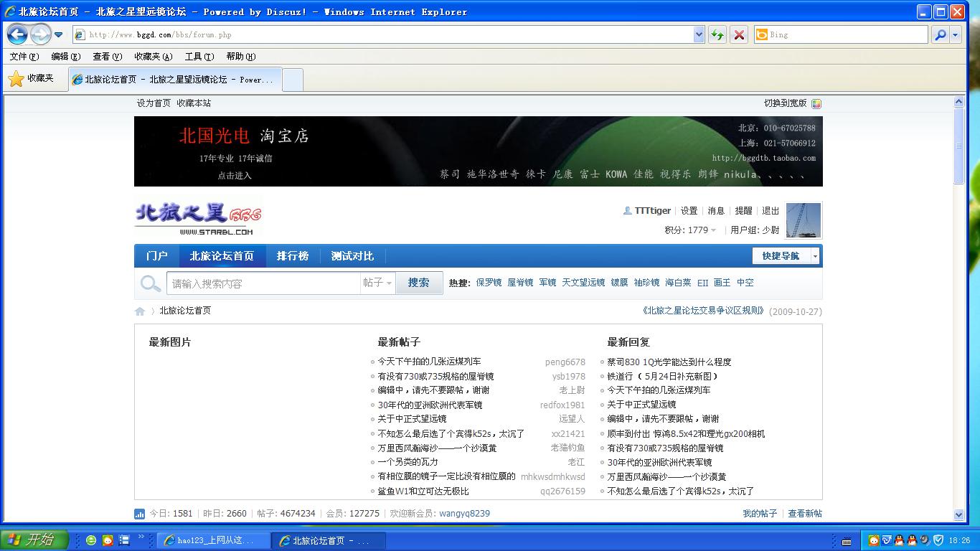Open the recent pages dropdown beside Forward
Screen dimensions: 980x551
pos(59,34)
